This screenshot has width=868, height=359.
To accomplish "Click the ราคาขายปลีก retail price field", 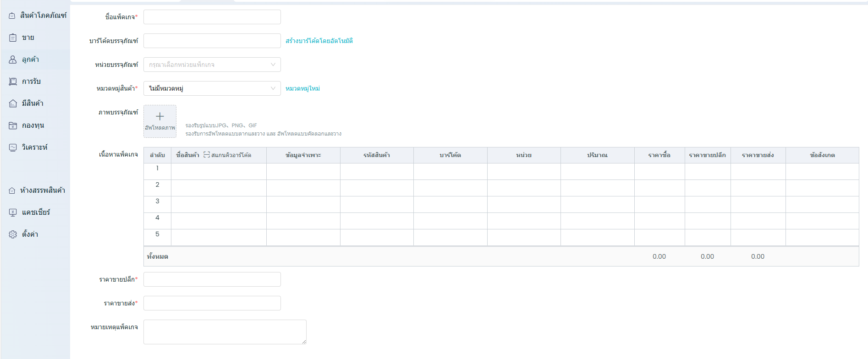I will click(x=212, y=279).
